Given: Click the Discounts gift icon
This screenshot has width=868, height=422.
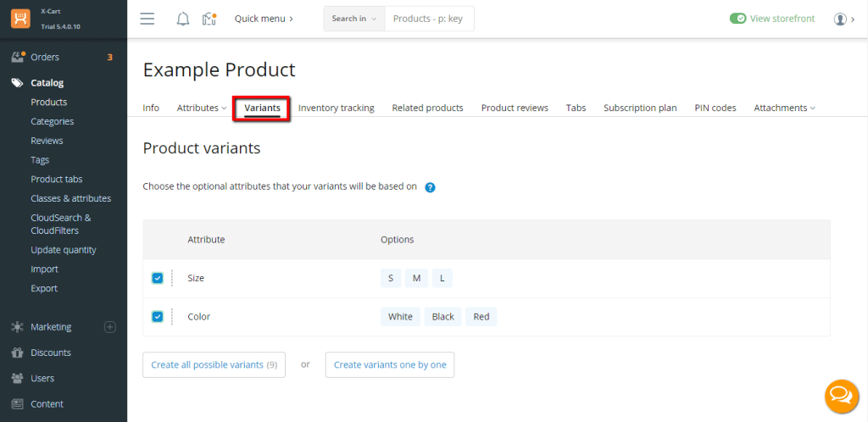Looking at the screenshot, I should (x=17, y=353).
